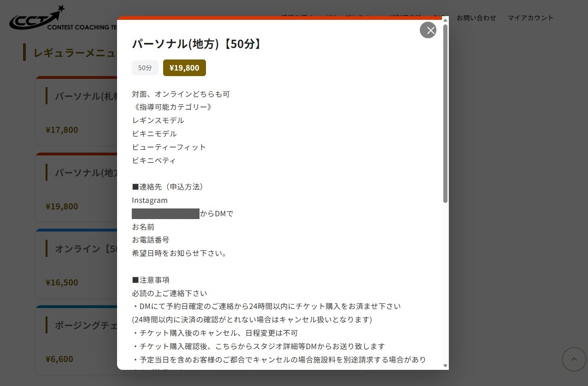Open the ¥19,800 パーソナル(地方) card in background

coord(76,187)
